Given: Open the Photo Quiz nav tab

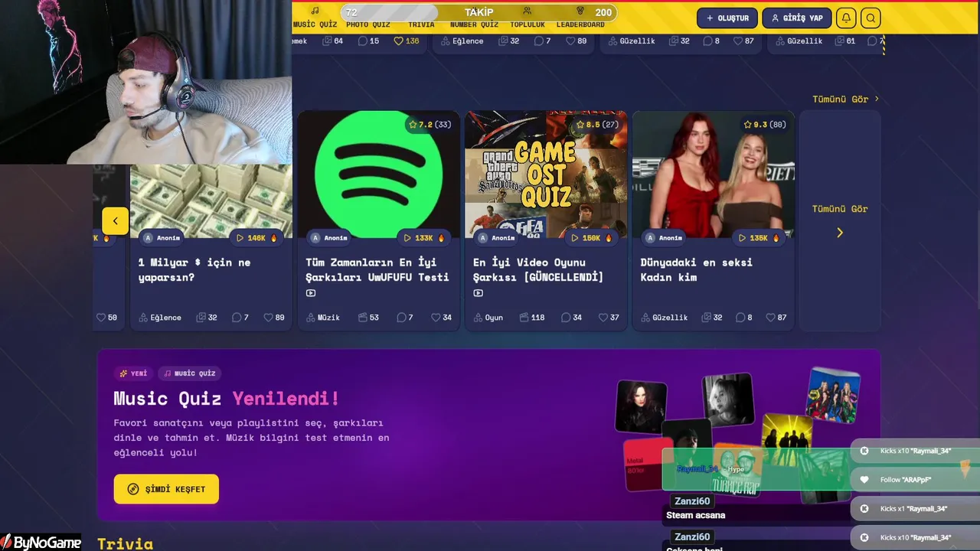Looking at the screenshot, I should [367, 24].
